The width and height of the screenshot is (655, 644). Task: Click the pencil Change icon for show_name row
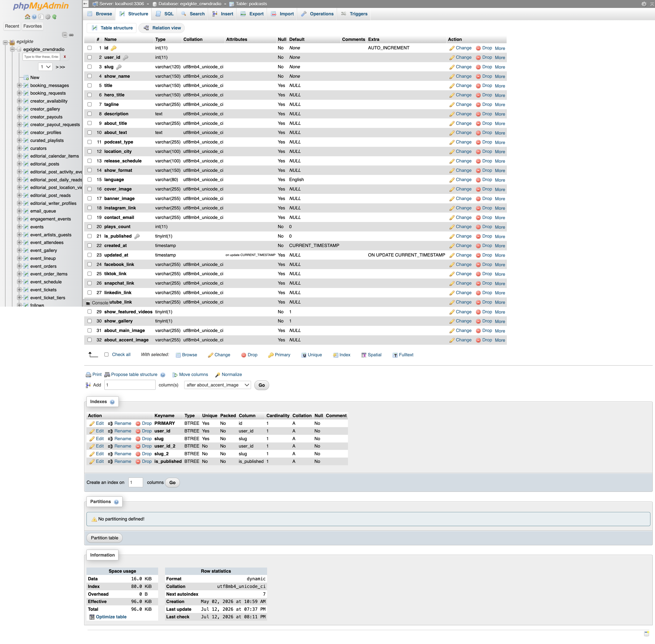pos(452,76)
